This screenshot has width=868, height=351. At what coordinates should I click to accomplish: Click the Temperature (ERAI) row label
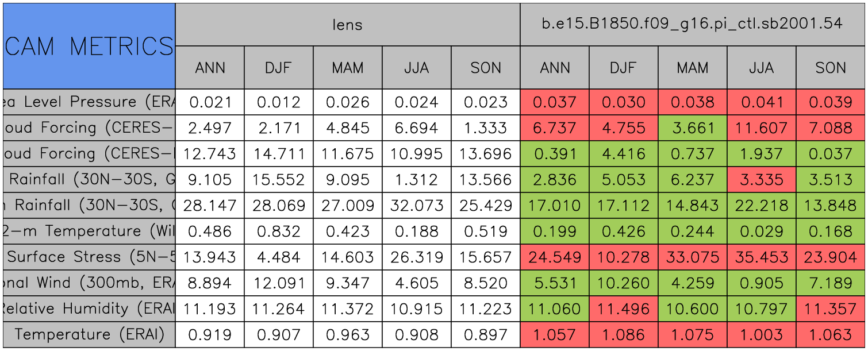(x=89, y=334)
